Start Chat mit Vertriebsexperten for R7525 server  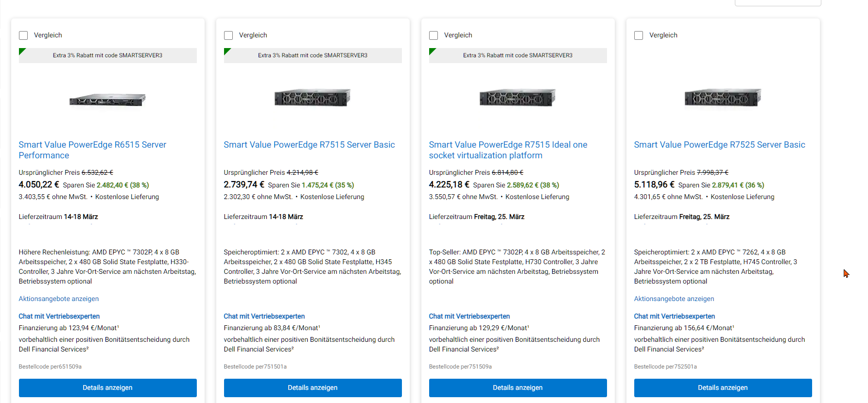coord(674,316)
